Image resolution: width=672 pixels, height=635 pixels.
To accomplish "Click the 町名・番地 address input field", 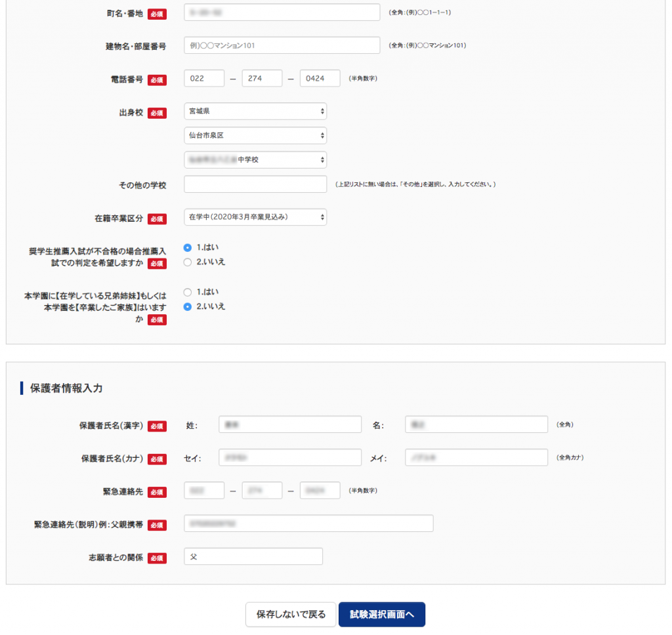I will coord(282,12).
